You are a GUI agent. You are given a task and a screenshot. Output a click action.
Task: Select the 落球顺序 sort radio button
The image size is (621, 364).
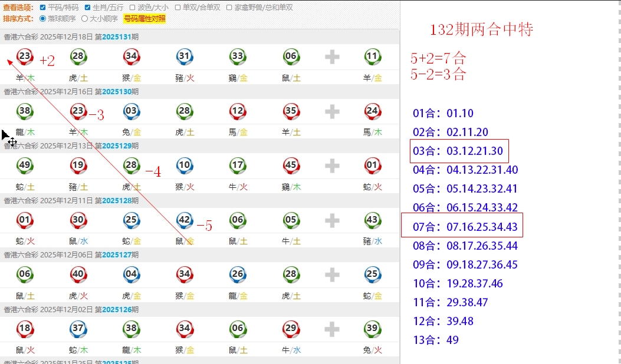[x=42, y=18]
